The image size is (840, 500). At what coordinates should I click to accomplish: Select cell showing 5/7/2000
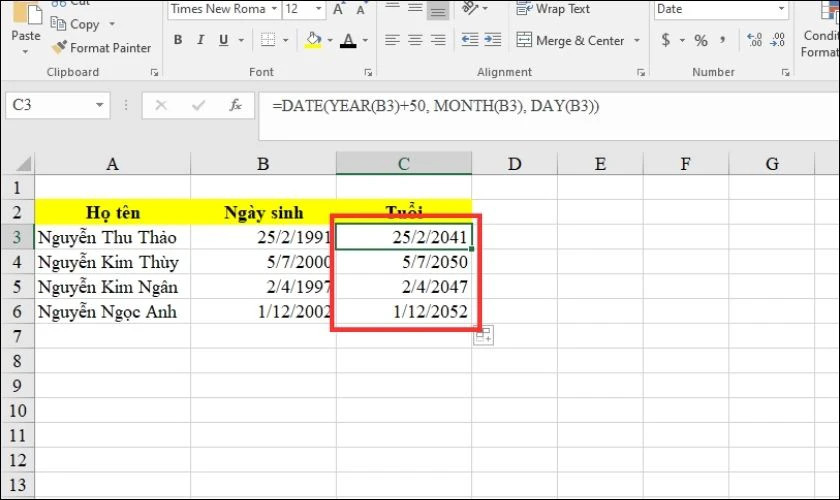(263, 262)
